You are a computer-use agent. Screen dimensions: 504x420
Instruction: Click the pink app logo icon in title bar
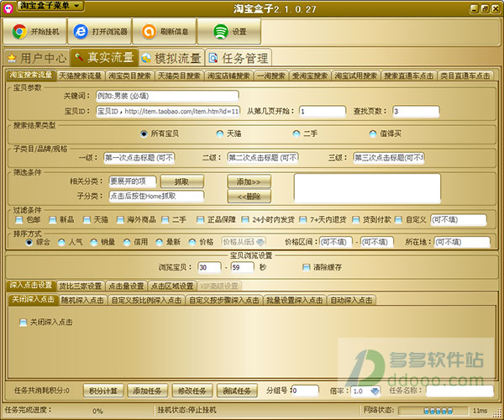point(8,8)
